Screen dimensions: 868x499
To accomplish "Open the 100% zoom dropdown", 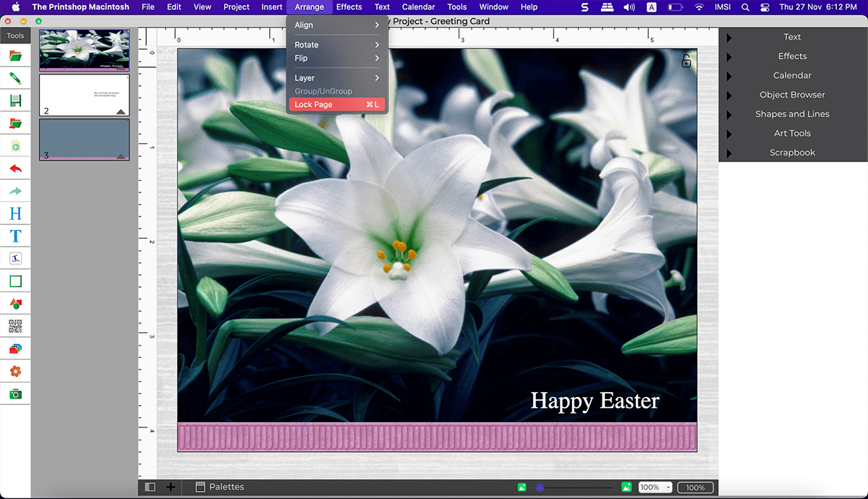I will (x=655, y=487).
